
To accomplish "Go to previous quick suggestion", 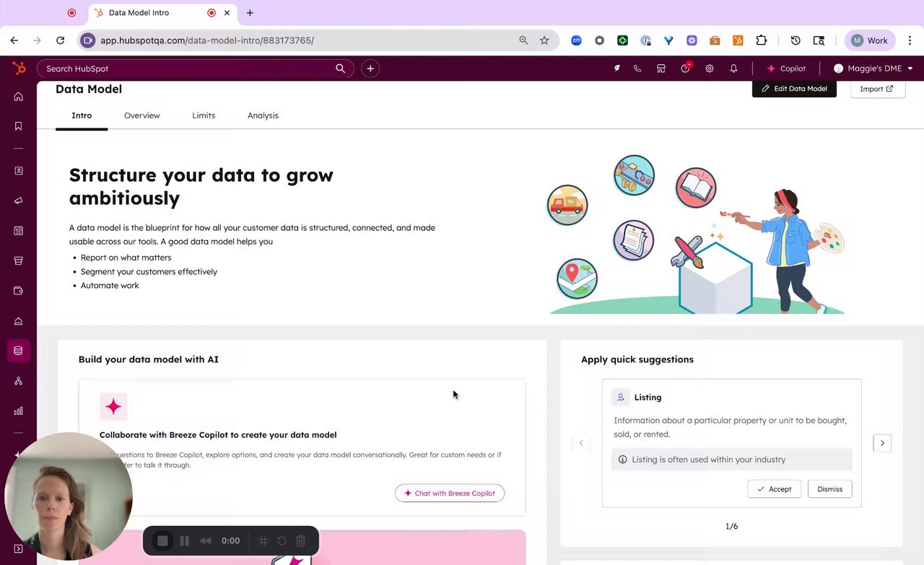I will point(581,443).
